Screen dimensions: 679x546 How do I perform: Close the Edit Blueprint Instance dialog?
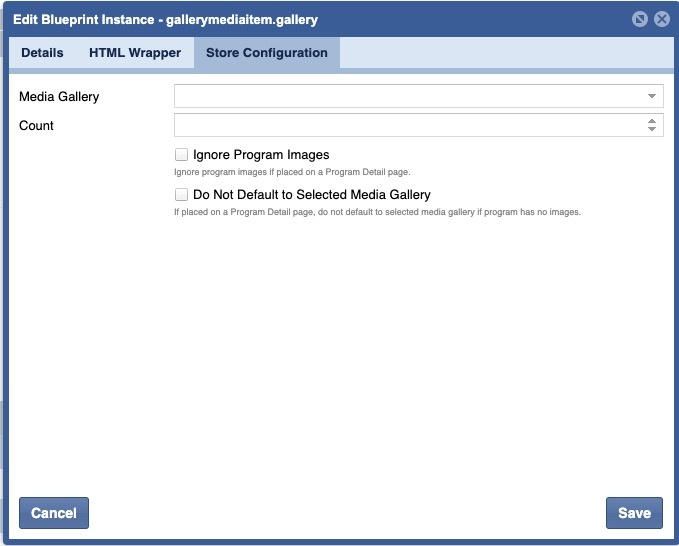point(661,19)
